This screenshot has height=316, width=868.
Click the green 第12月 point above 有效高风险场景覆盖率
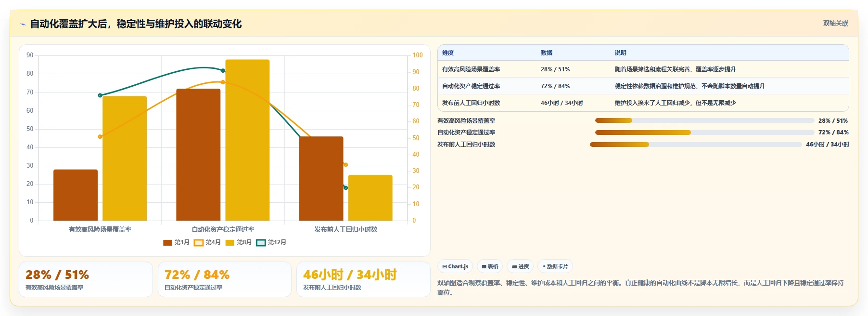[100, 95]
